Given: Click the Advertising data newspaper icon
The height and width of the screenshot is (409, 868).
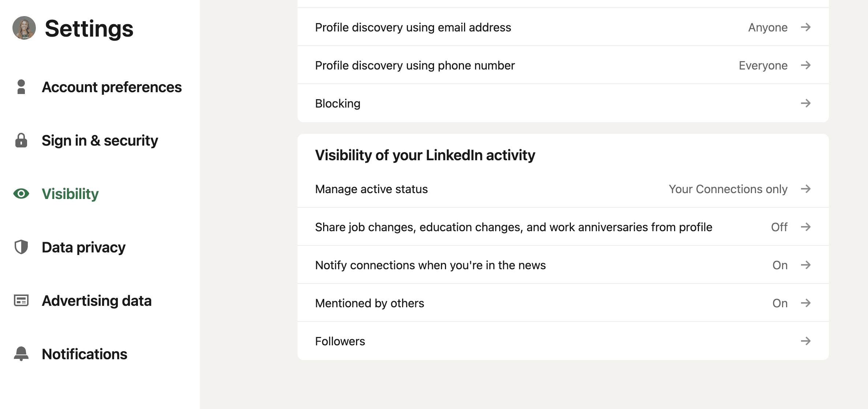Looking at the screenshot, I should tap(21, 300).
